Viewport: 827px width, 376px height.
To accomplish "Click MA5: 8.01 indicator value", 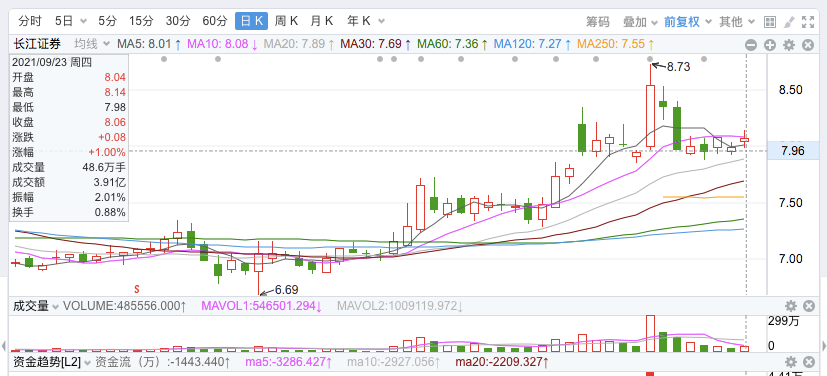I will [149, 44].
